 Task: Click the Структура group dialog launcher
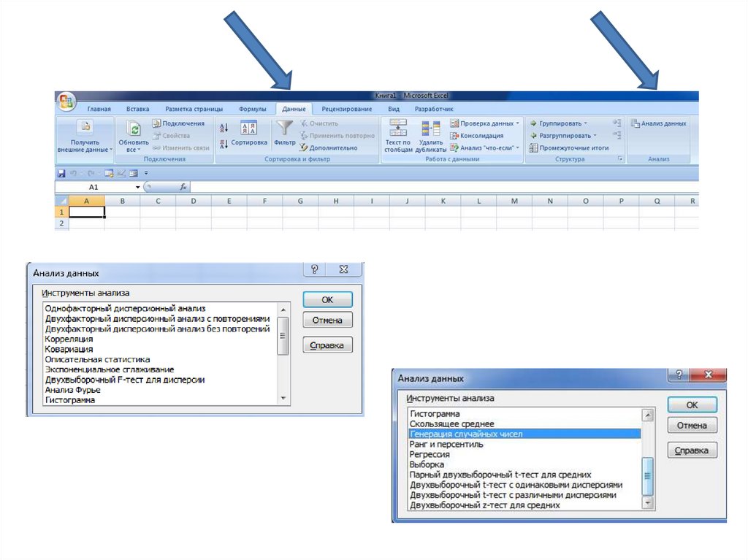[620, 159]
